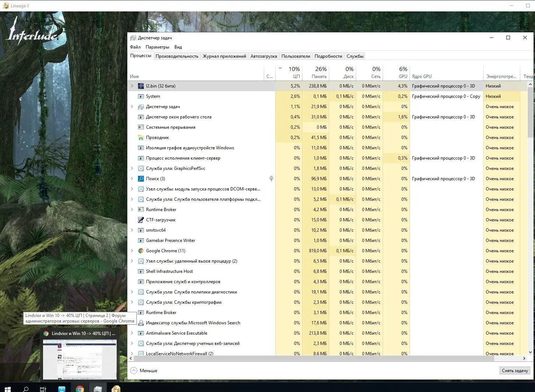This screenshot has height=392, width=535.
Task: Click the Gamebar Presence Writer icon
Action: (141, 240)
